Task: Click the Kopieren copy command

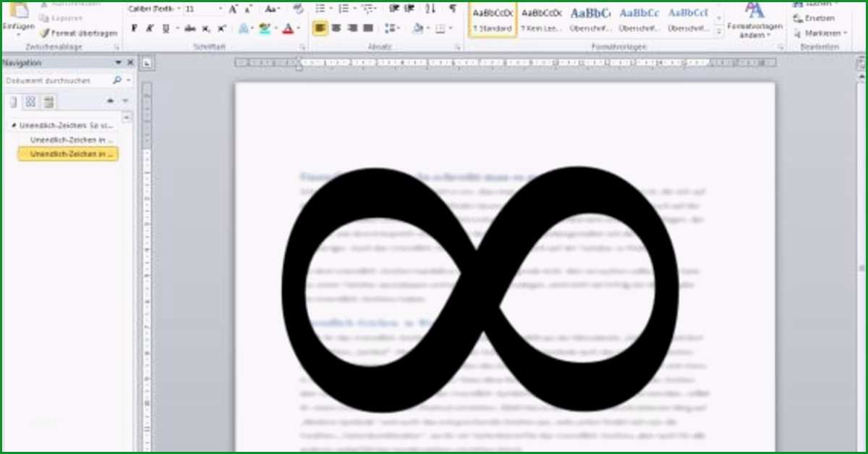Action: pyautogui.click(x=61, y=18)
